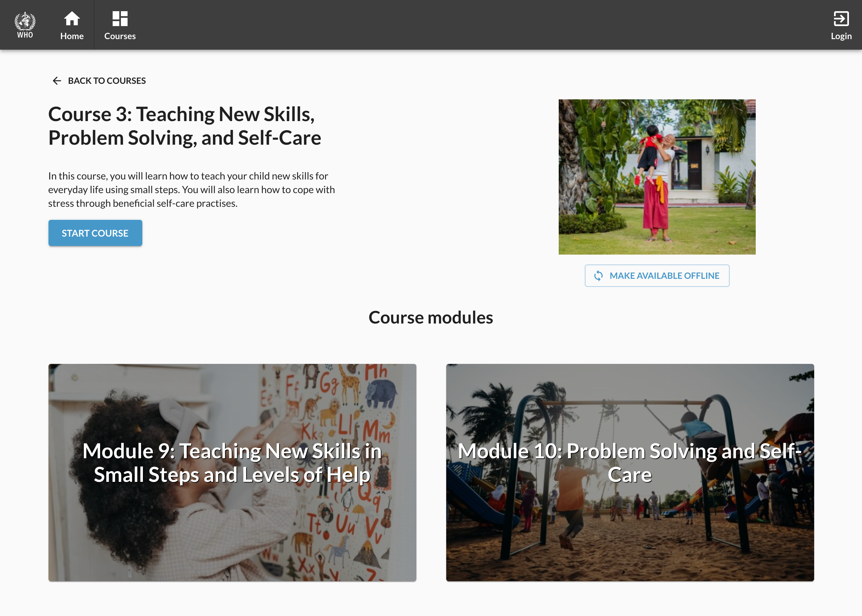
Task: Select the Login label in header
Action: [841, 36]
